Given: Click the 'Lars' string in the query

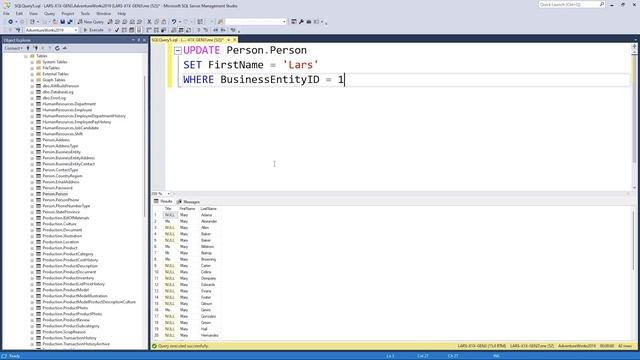Looking at the screenshot, I should coord(300,65).
